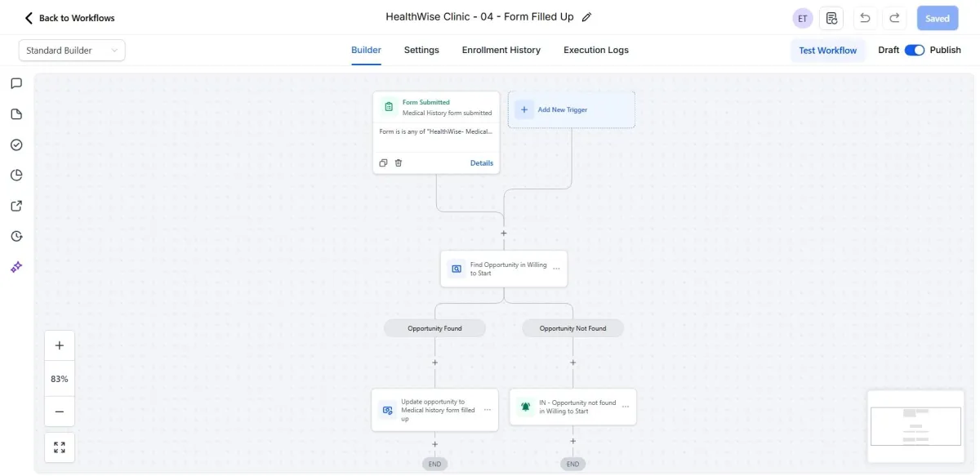
Task: Click the fit-to-screen expand icon
Action: coord(60,447)
